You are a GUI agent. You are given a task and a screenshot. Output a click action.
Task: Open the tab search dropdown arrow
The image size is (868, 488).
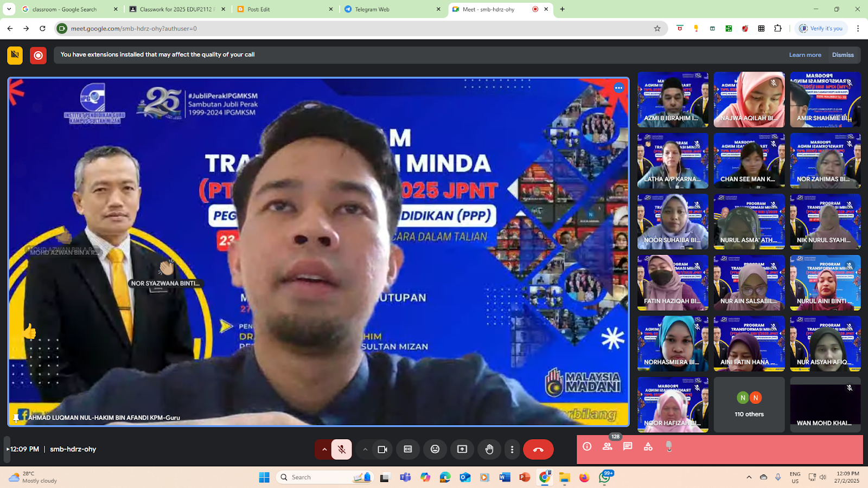click(9, 9)
